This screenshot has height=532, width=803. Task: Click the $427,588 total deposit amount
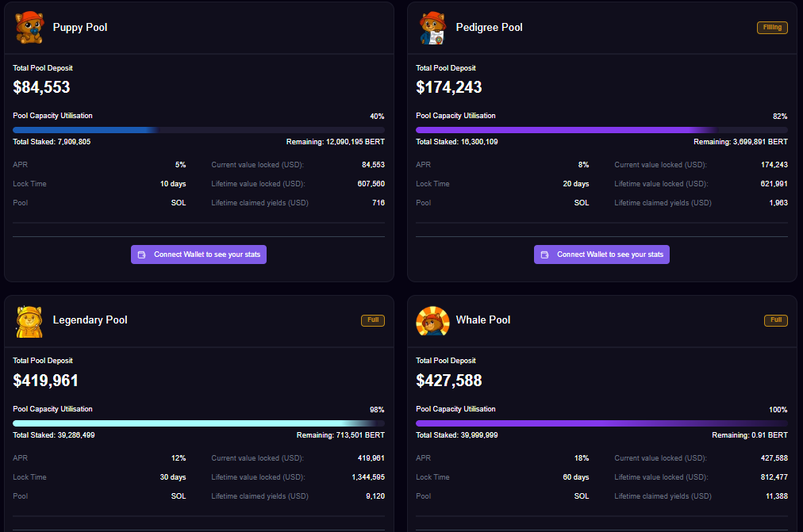click(448, 381)
